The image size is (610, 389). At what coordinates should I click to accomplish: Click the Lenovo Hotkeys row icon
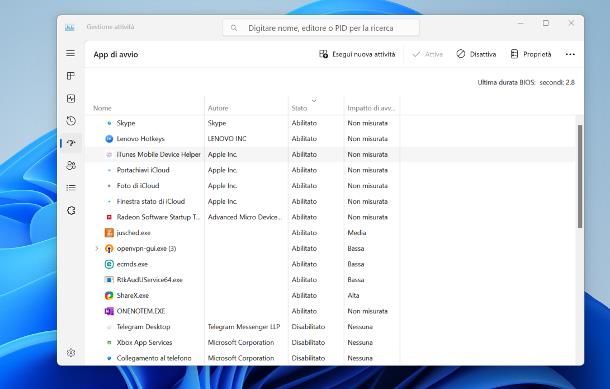109,138
